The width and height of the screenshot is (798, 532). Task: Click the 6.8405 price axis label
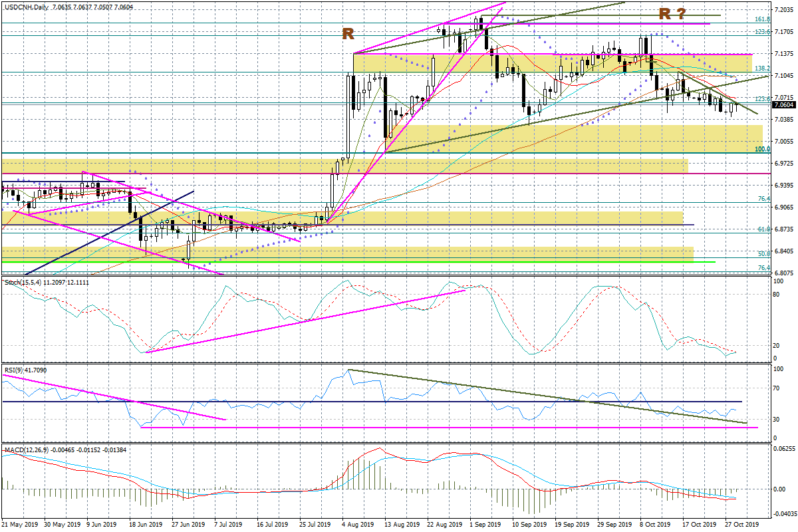click(783, 251)
